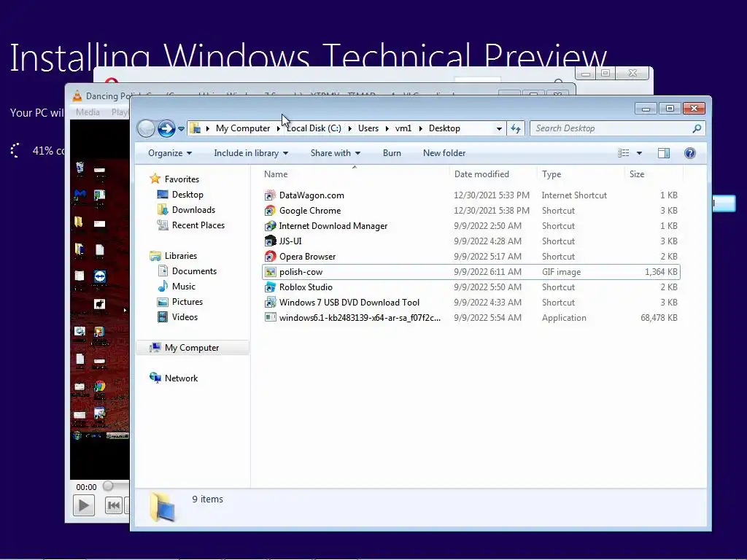Open the Media menu in VLC
This screenshot has height=560, width=747.
[x=88, y=112]
